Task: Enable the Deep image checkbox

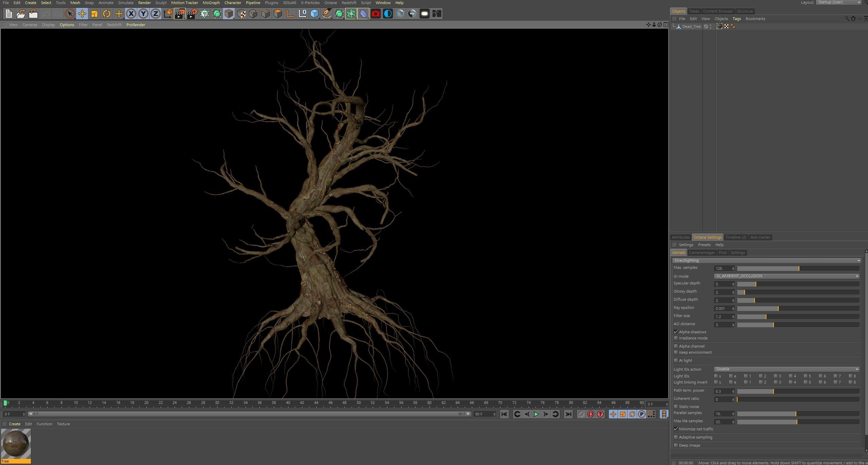Action: [676, 445]
